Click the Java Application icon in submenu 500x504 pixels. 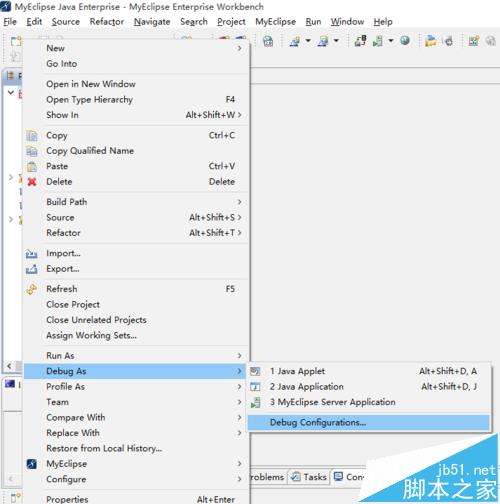pyautogui.click(x=255, y=387)
